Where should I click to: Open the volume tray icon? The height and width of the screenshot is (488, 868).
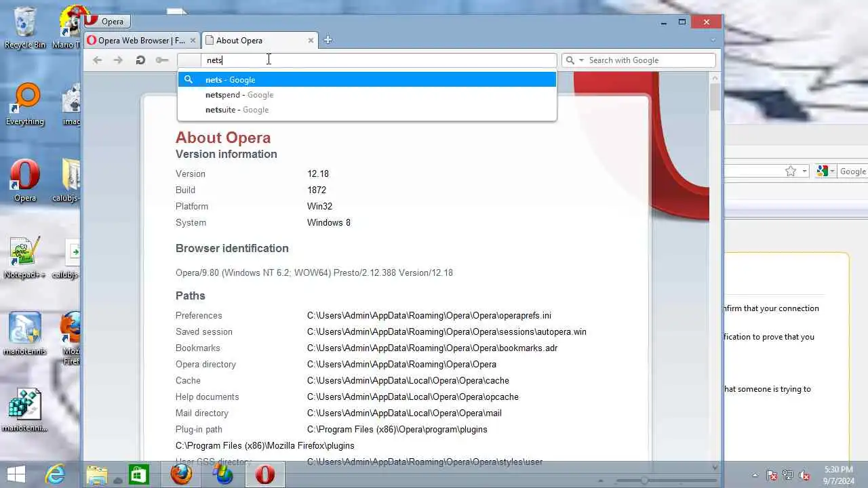coord(805,475)
